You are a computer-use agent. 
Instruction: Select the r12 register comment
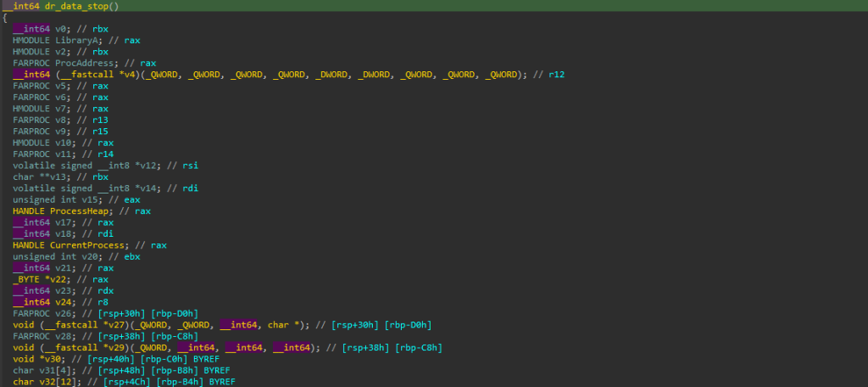tap(556, 75)
